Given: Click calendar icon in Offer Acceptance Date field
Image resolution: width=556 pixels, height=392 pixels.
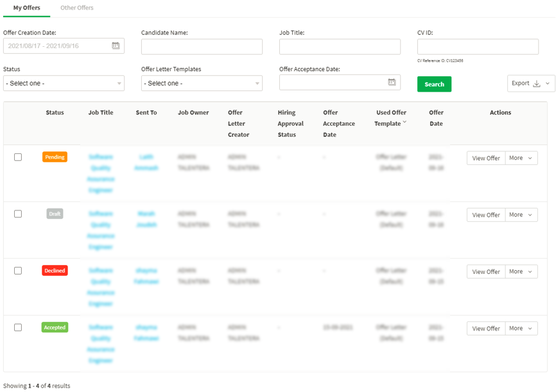Looking at the screenshot, I should 392,82.
